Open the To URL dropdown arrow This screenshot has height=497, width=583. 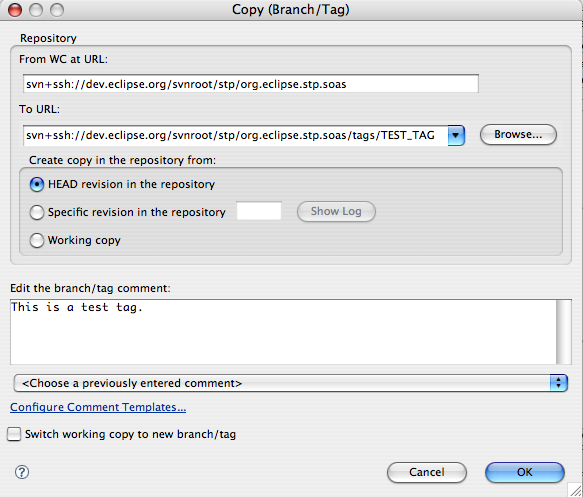(x=456, y=136)
